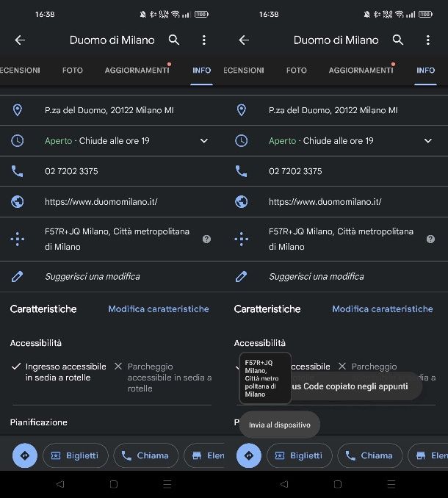This screenshot has height=498, width=448.
Task: Tap Chiama button on left screen
Action: 146,455
